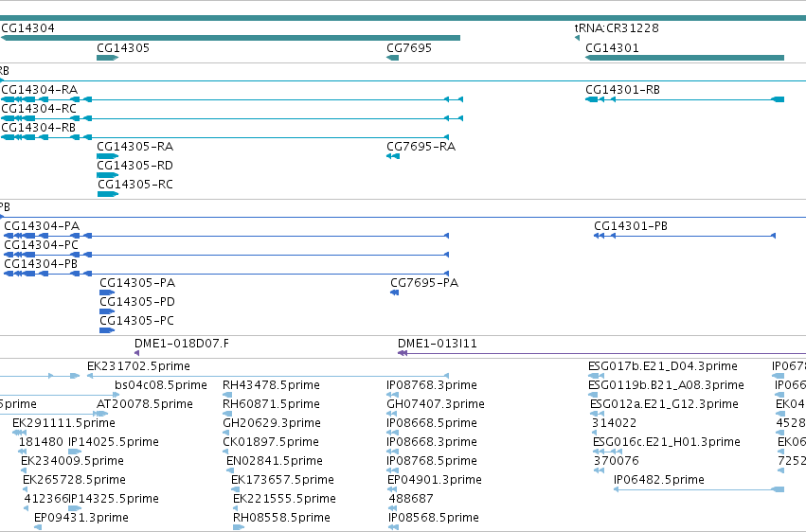Select transcript CG14304-RB
Viewport: 806px width, 532px height.
point(225,137)
